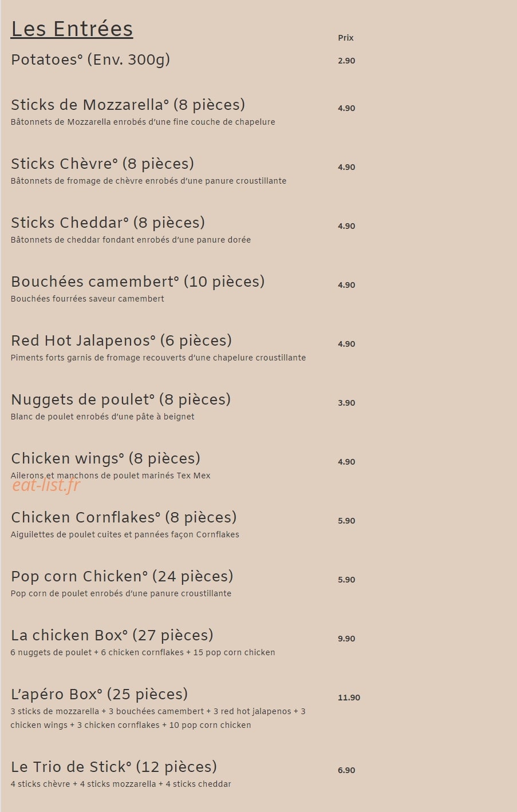
Task: Pick Red Hot Jalapenos (6 pièces)
Action: (x=121, y=340)
